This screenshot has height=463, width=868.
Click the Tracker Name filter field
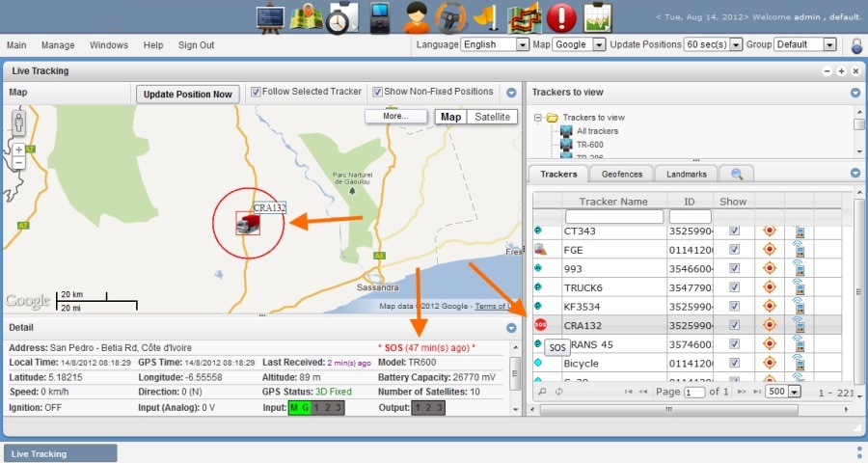click(613, 216)
